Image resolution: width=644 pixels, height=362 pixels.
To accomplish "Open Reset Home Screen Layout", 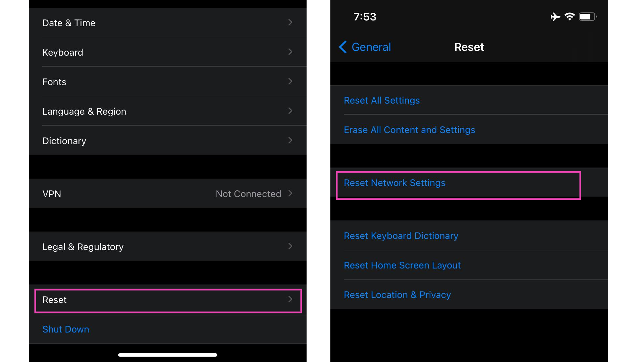I will pos(402,265).
